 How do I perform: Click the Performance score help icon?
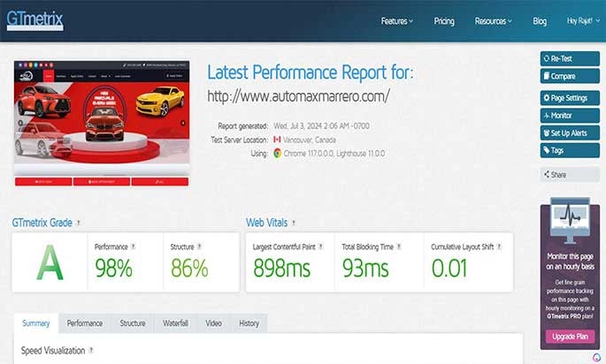pos(134,246)
